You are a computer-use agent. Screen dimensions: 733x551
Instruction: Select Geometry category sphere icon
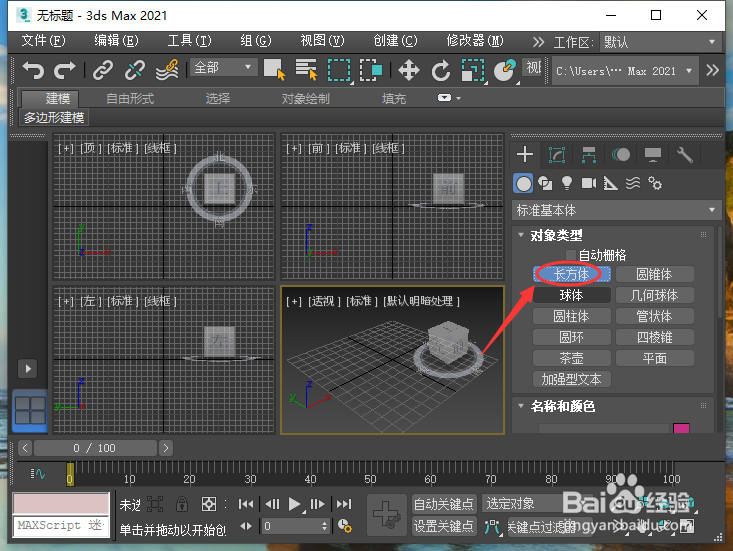click(x=523, y=184)
